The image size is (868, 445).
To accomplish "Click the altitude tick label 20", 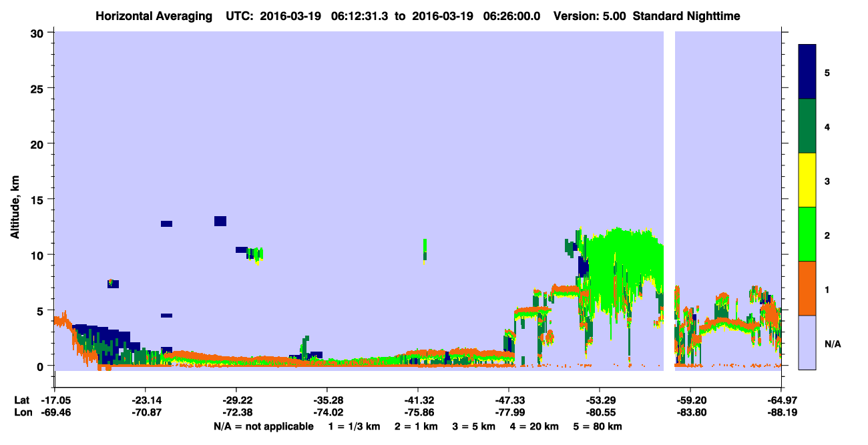I will click(39, 143).
